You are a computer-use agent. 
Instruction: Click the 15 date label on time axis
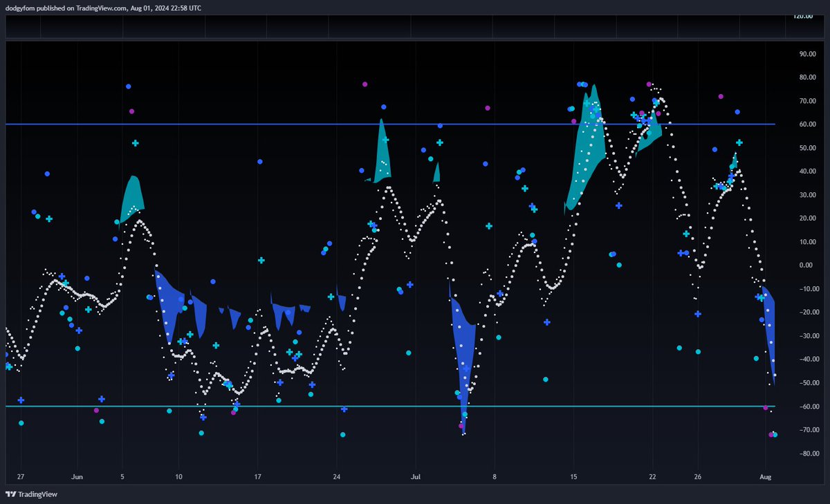[573, 476]
